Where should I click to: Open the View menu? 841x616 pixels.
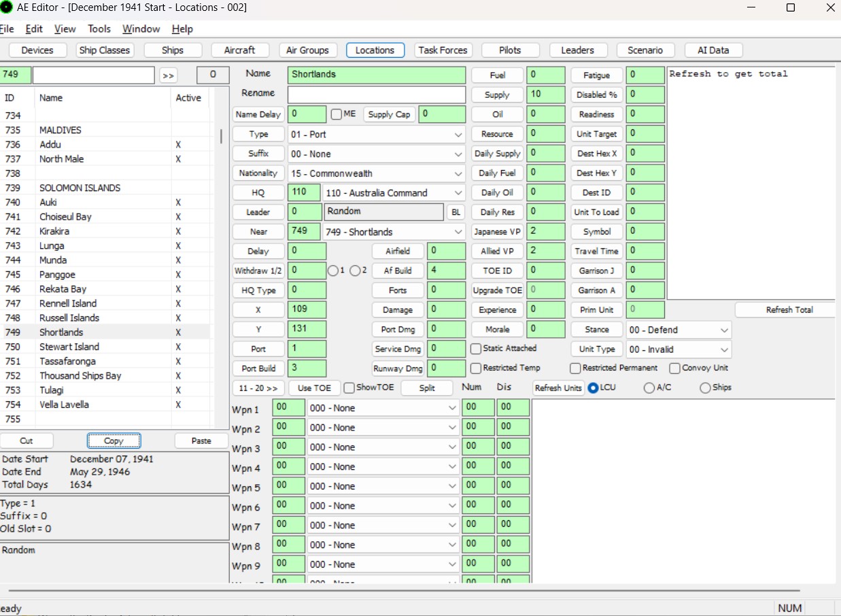[x=65, y=29]
